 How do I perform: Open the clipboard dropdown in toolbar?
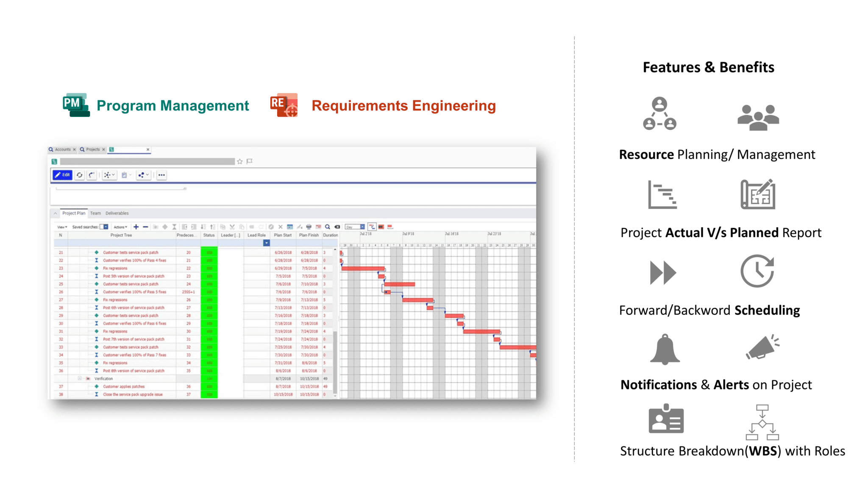tap(126, 175)
